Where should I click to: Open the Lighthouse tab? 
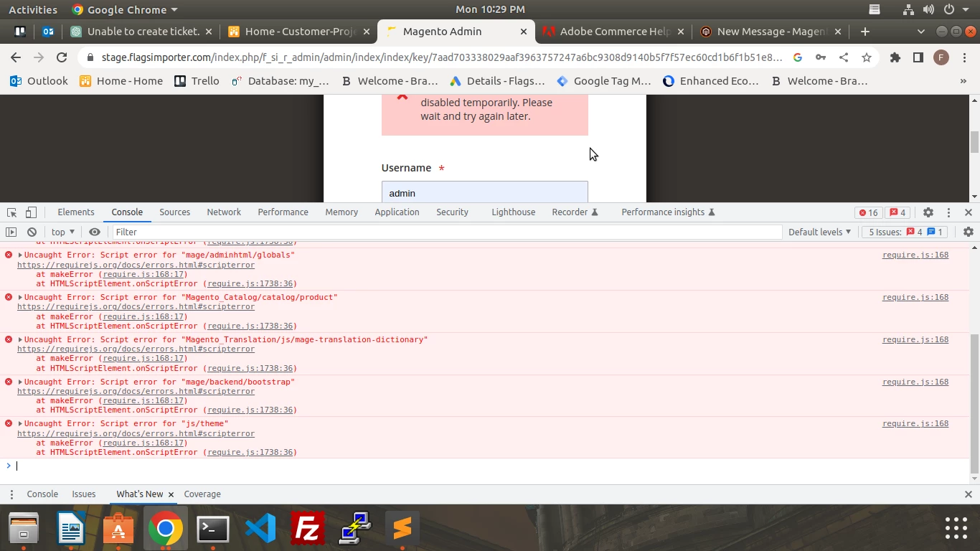pos(514,212)
